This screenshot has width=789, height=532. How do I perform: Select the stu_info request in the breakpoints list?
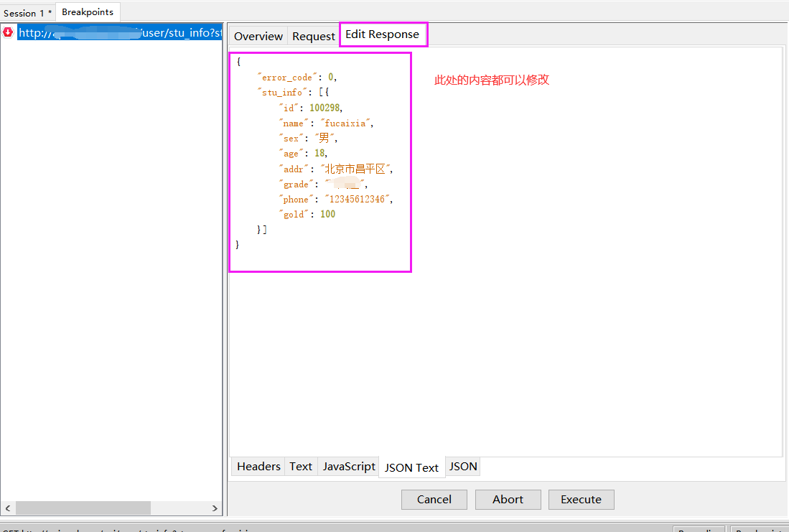pos(120,33)
